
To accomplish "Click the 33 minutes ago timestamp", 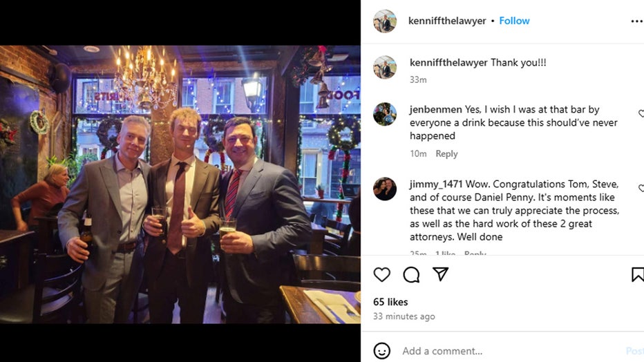I will [404, 316].
